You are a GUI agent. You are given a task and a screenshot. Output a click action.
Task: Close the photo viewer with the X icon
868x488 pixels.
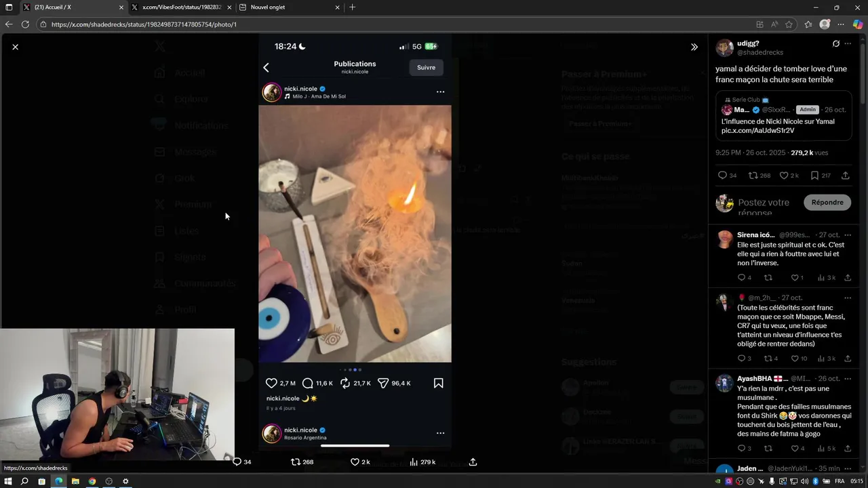15,47
